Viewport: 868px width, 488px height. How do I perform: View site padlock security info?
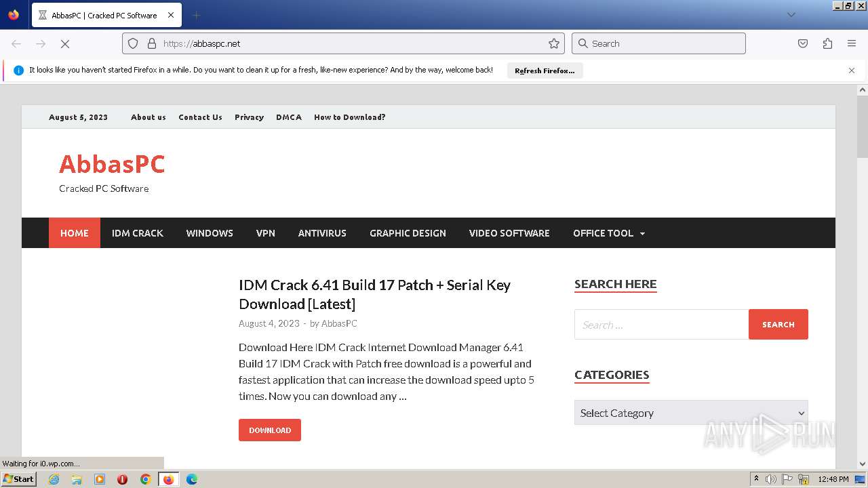click(152, 43)
